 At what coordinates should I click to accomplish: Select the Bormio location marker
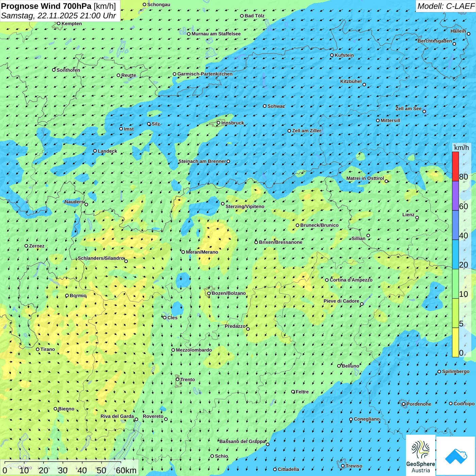pyautogui.click(x=67, y=296)
